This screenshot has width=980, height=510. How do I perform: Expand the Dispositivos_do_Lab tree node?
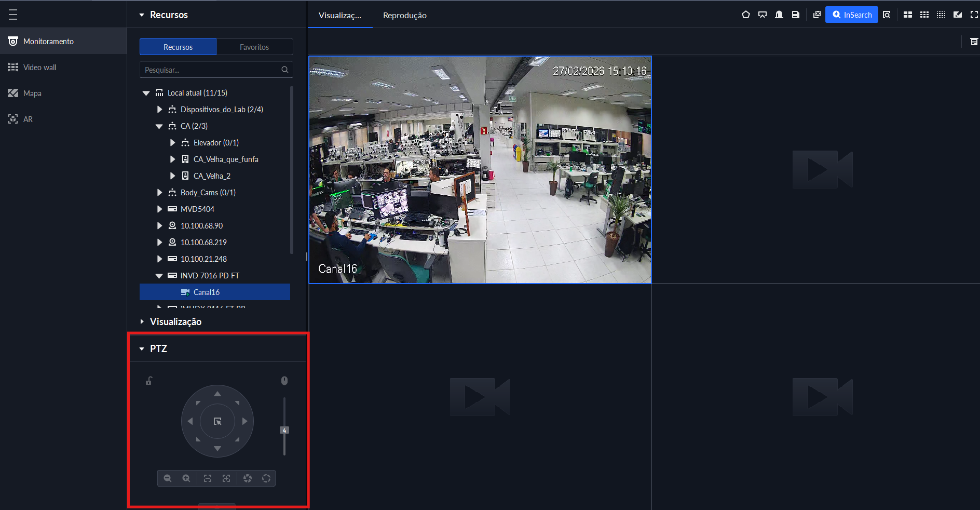click(159, 110)
